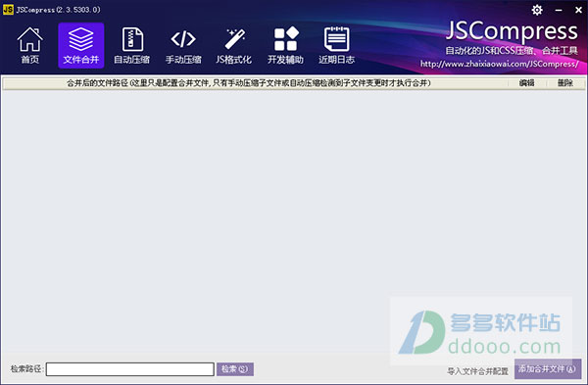Minimize the JSCompress window
The image size is (588, 385).
click(559, 10)
